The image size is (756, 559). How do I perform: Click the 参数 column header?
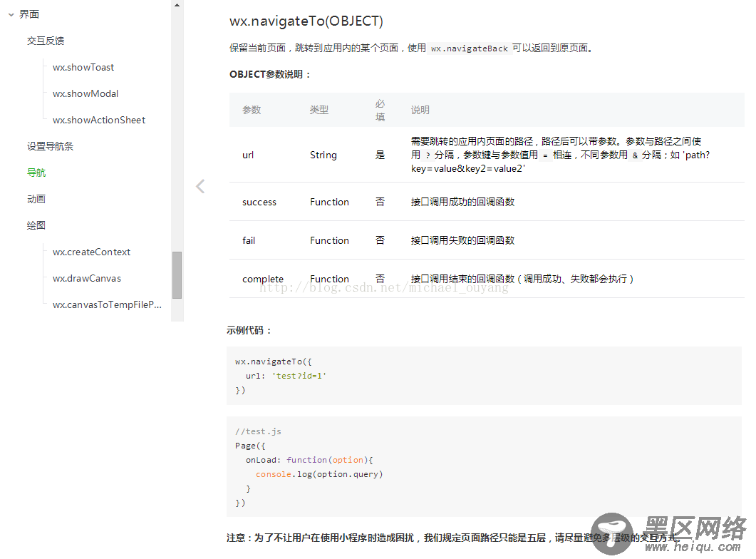[252, 110]
